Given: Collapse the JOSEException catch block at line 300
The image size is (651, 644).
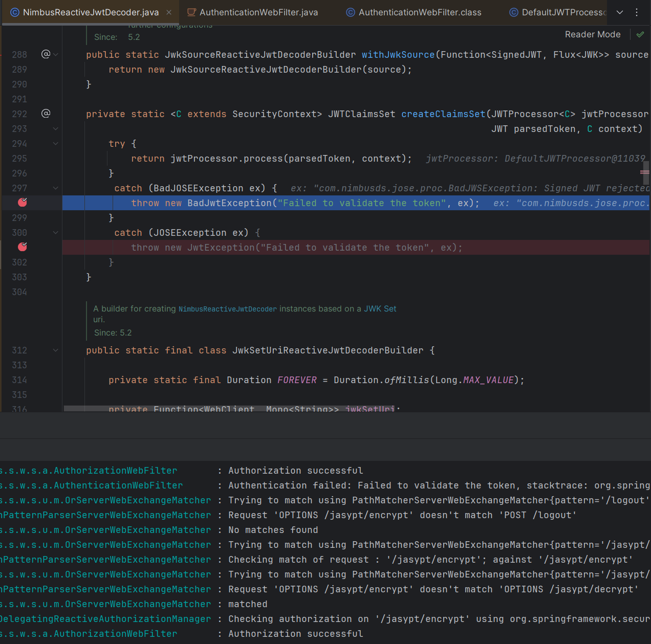Looking at the screenshot, I should click(x=55, y=232).
